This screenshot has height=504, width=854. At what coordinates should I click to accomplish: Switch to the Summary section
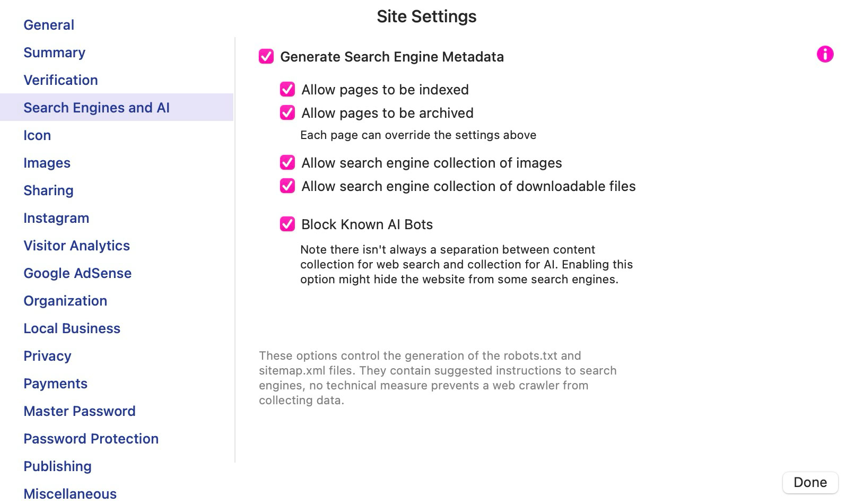tap(54, 53)
